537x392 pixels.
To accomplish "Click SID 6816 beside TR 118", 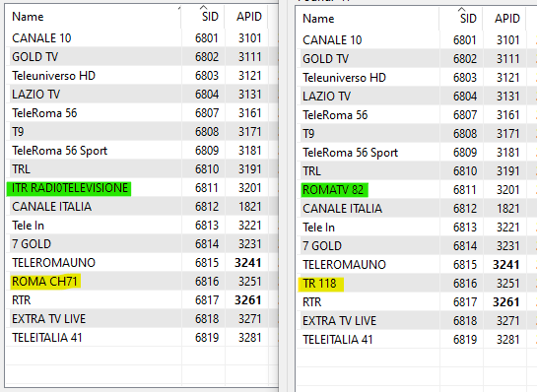I will pos(465,284).
